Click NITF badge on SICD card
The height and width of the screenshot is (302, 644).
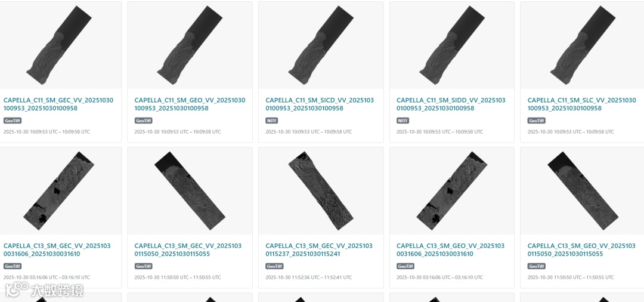click(x=271, y=121)
